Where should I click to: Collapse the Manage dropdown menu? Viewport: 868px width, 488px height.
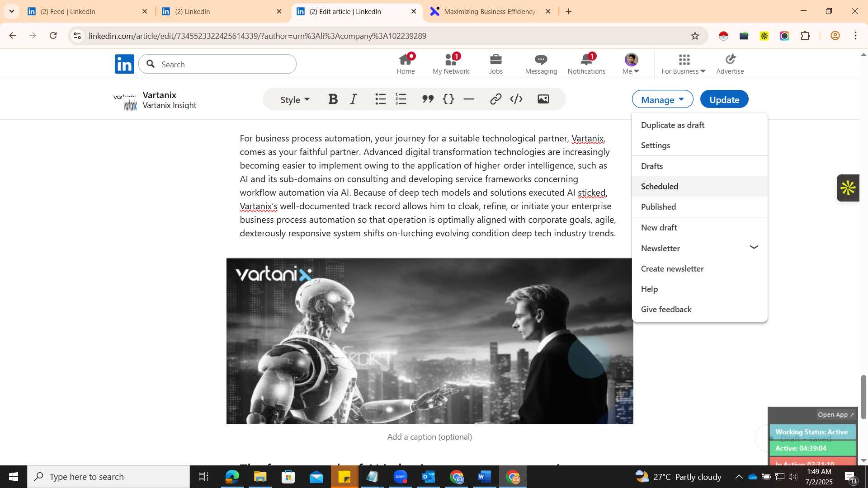click(x=662, y=99)
